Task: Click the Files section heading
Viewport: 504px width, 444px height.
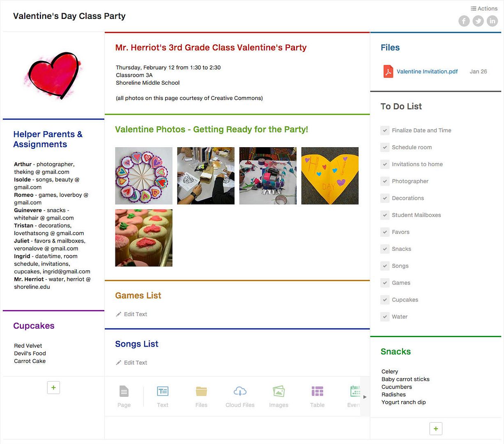Action: click(x=390, y=48)
